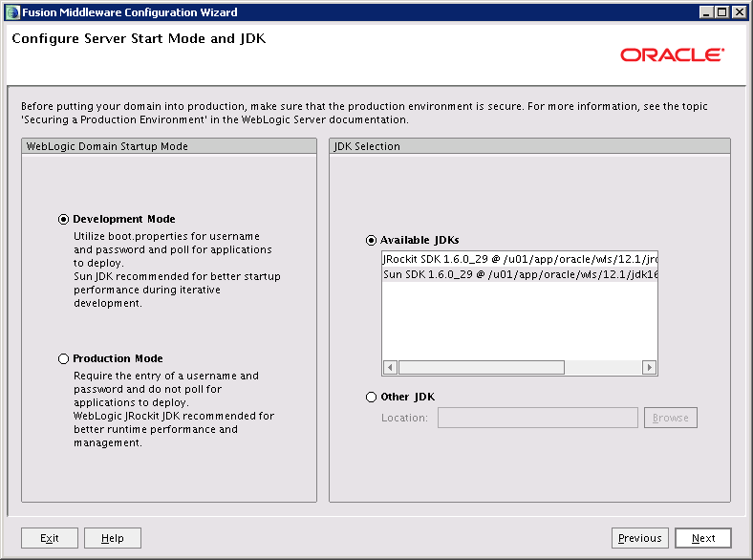Proceed with the Next button

coord(702,538)
